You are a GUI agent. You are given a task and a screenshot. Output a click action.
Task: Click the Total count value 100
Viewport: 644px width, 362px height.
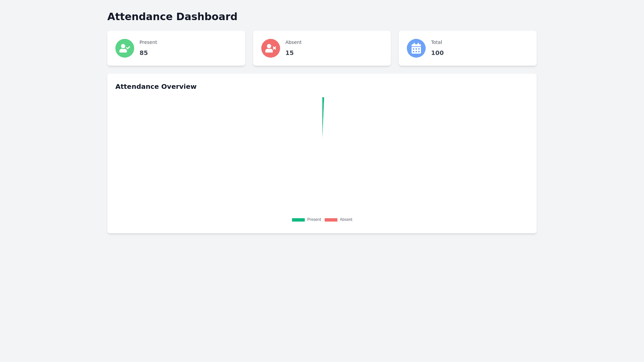437,53
